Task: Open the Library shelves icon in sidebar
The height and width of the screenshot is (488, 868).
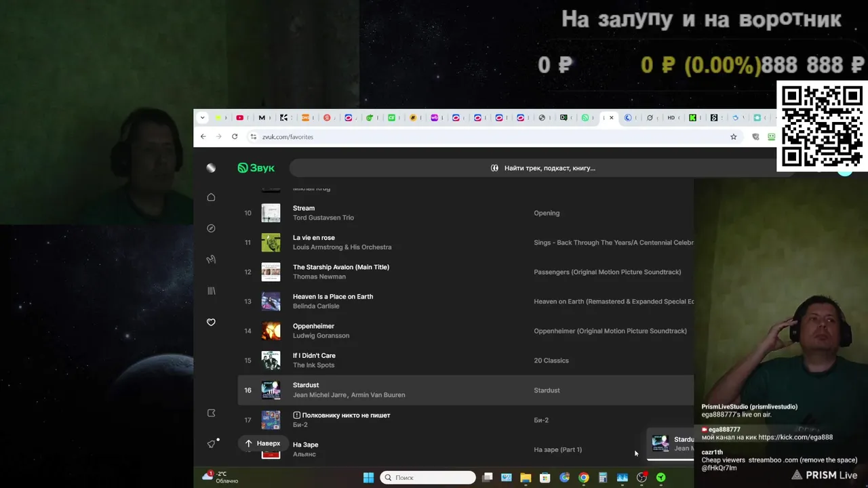Action: [211, 291]
